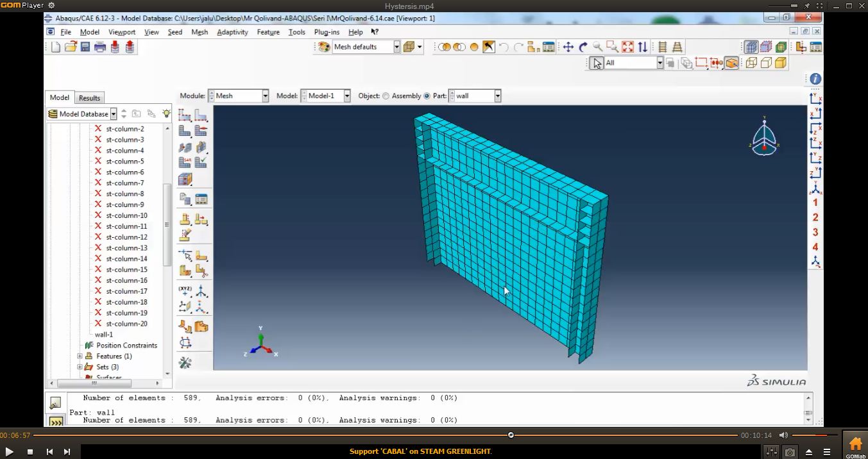Open the Adaptivity menu
Screen dimensions: 868x459
pos(232,32)
